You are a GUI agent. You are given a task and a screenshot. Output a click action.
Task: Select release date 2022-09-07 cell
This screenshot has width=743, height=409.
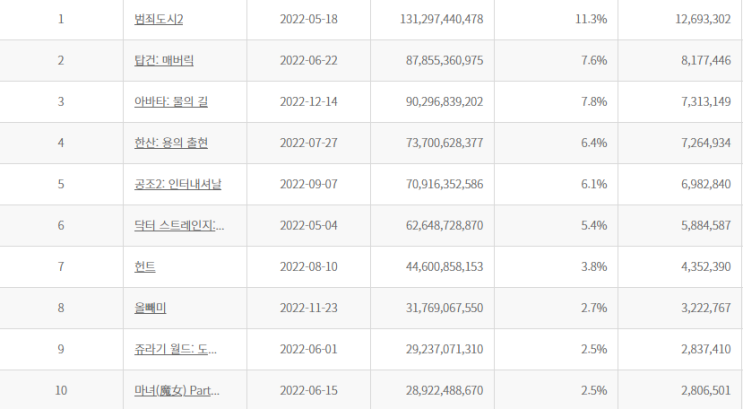(308, 184)
